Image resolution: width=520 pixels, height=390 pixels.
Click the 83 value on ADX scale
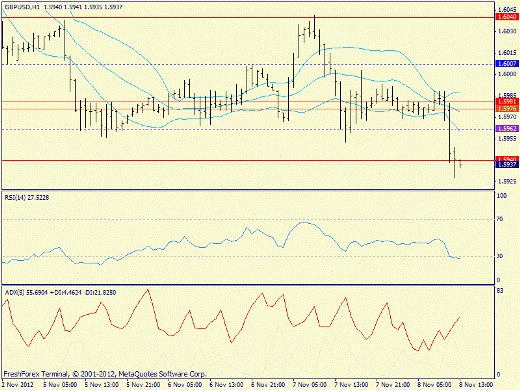500,291
